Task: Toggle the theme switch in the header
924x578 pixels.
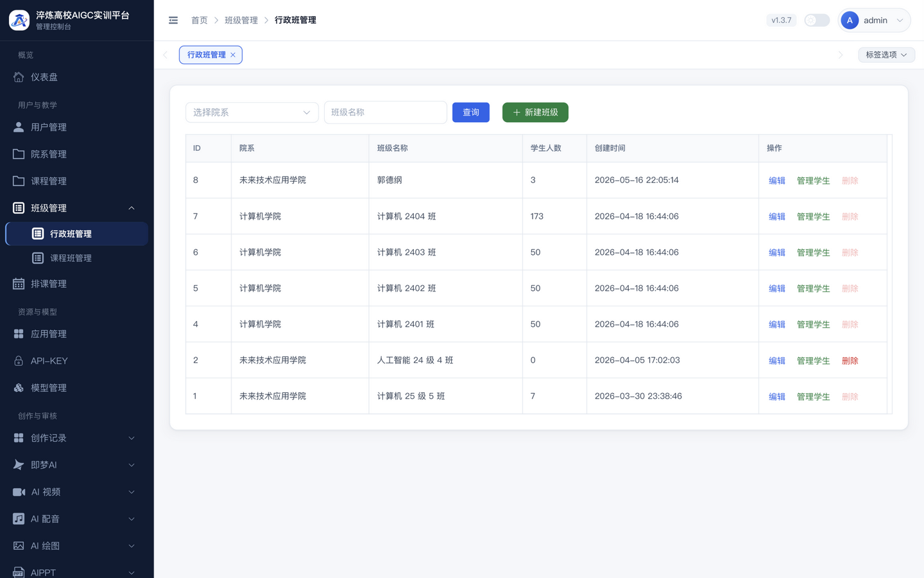Action: [x=817, y=21]
